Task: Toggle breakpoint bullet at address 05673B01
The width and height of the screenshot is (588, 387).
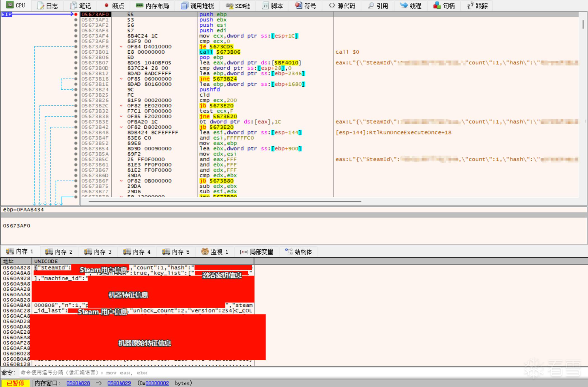Action: pyautogui.click(x=76, y=52)
